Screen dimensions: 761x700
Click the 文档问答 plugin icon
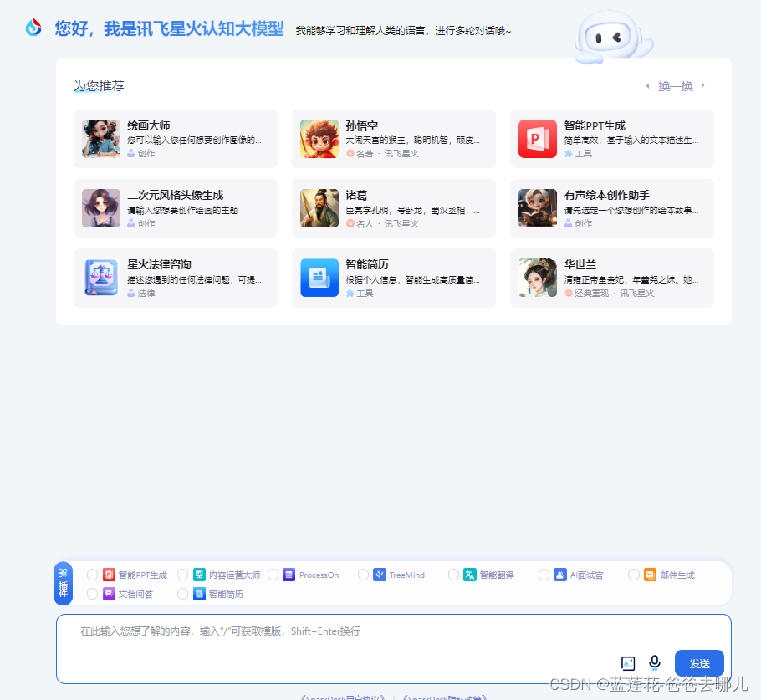pos(110,594)
